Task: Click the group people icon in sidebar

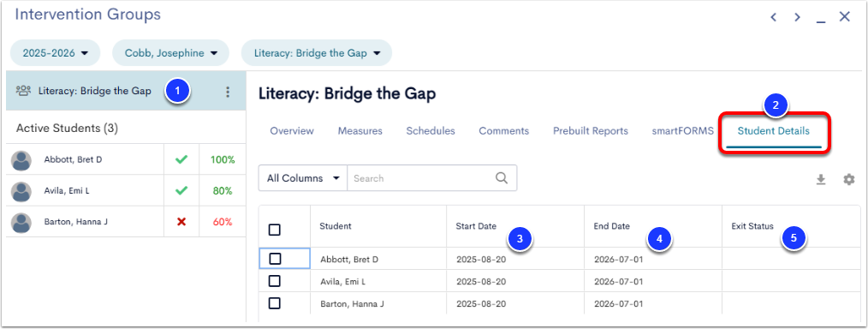Action: pos(23,91)
